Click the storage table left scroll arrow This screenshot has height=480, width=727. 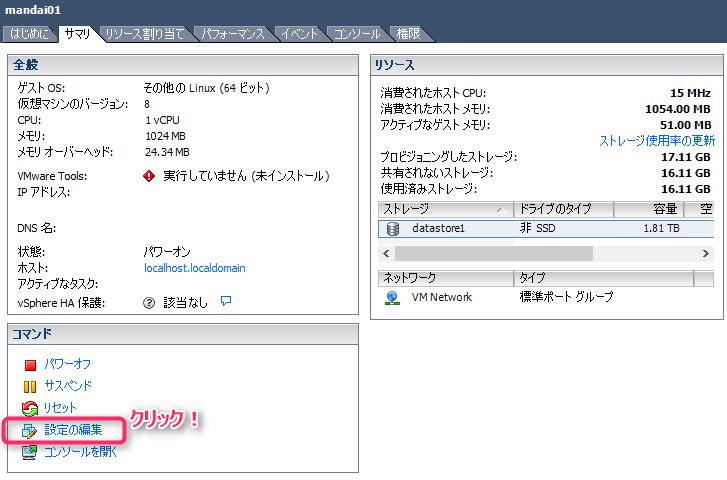[x=386, y=254]
